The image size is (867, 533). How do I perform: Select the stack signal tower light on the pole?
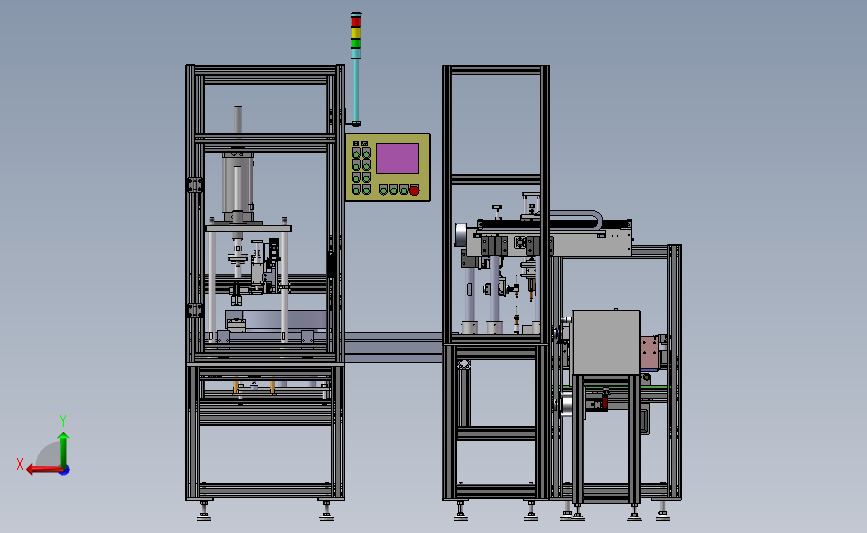pos(356,35)
